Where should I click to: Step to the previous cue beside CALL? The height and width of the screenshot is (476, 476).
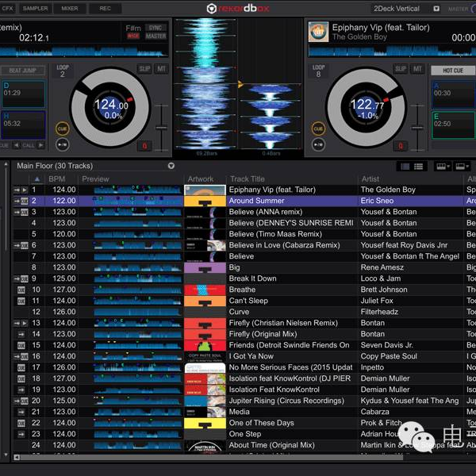(17, 145)
